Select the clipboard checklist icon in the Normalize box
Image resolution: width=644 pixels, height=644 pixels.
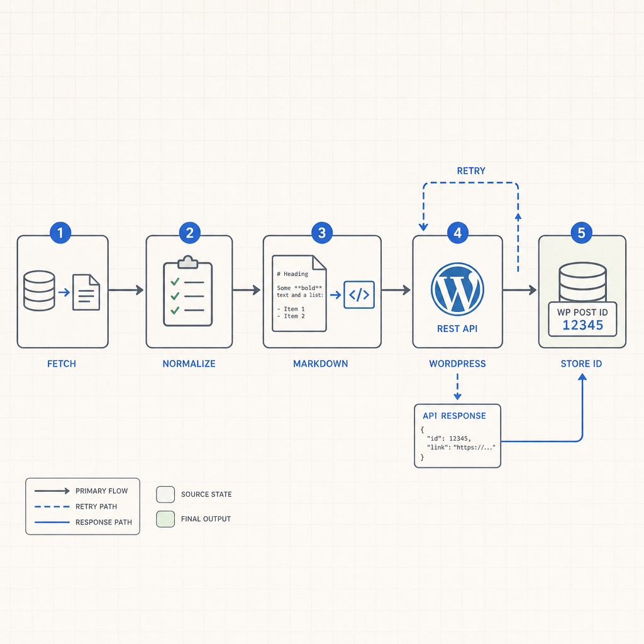click(x=188, y=291)
